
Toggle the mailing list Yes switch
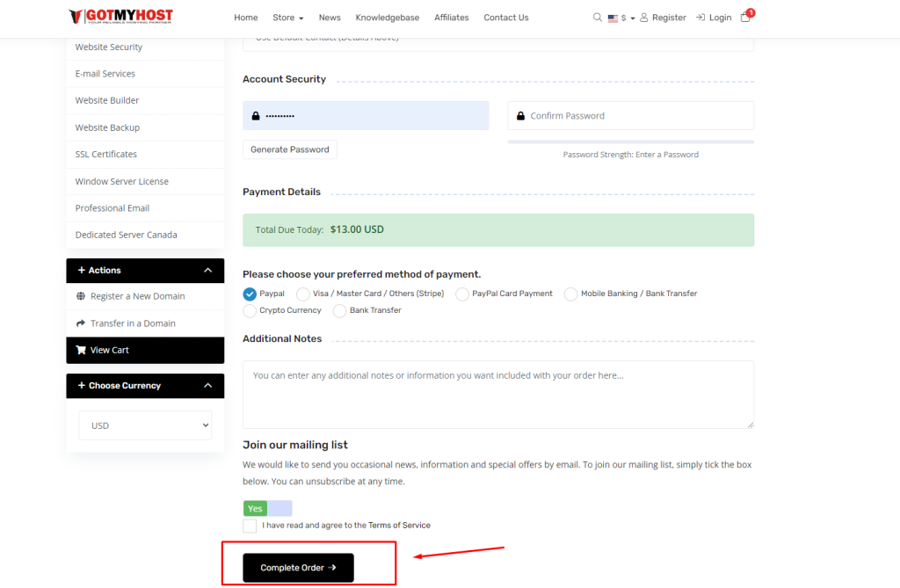tap(267, 508)
